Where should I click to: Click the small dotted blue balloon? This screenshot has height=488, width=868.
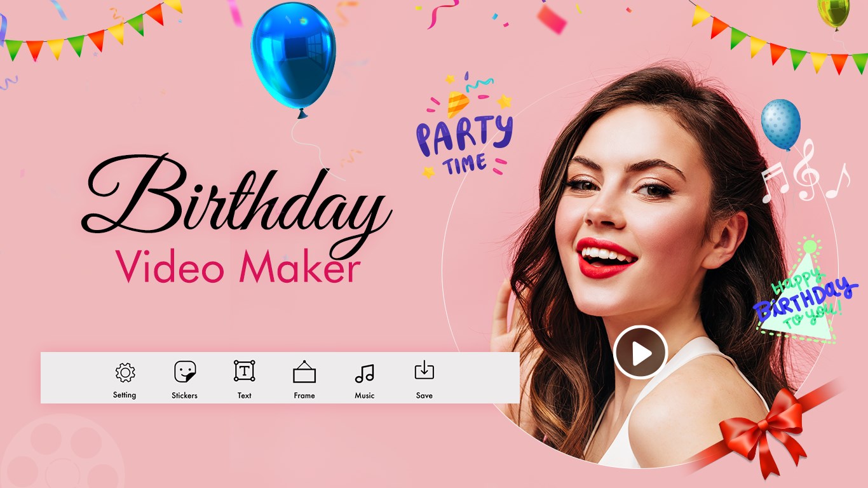tap(781, 124)
